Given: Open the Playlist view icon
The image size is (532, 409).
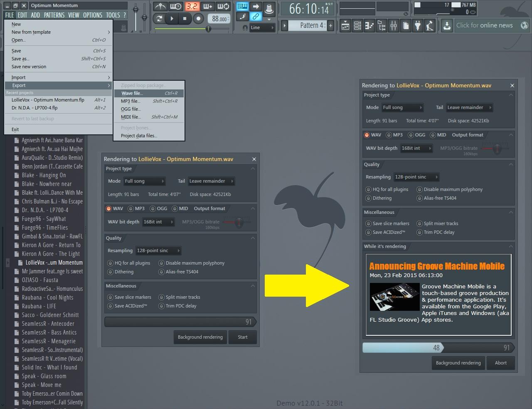Looking at the screenshot, I should coord(345,26).
